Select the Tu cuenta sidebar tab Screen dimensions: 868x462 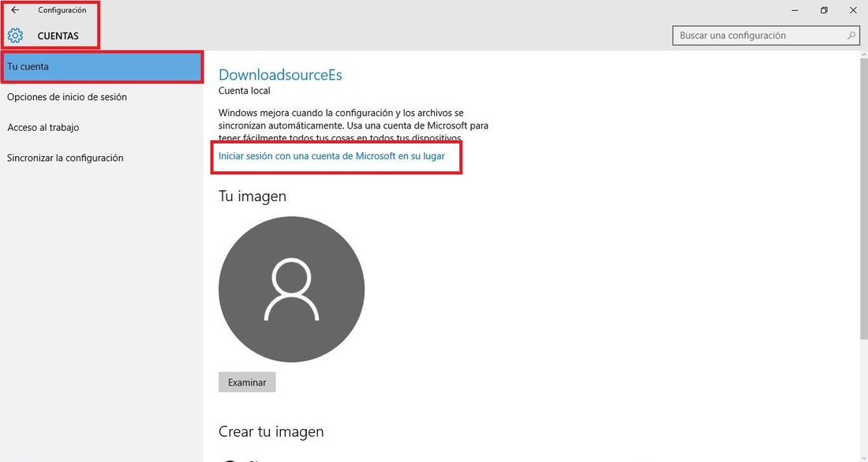103,66
